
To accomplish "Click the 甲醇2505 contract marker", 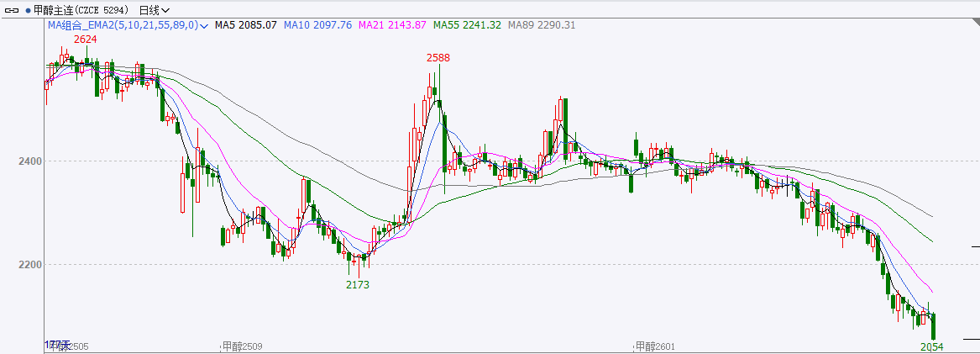I will 69,346.
